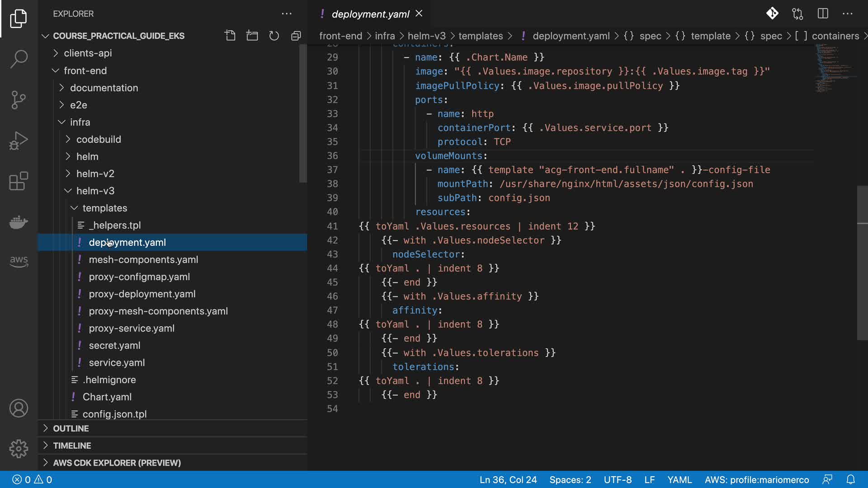The width and height of the screenshot is (868, 488).
Task: Refresh the Explorer file tree
Action: 274,36
